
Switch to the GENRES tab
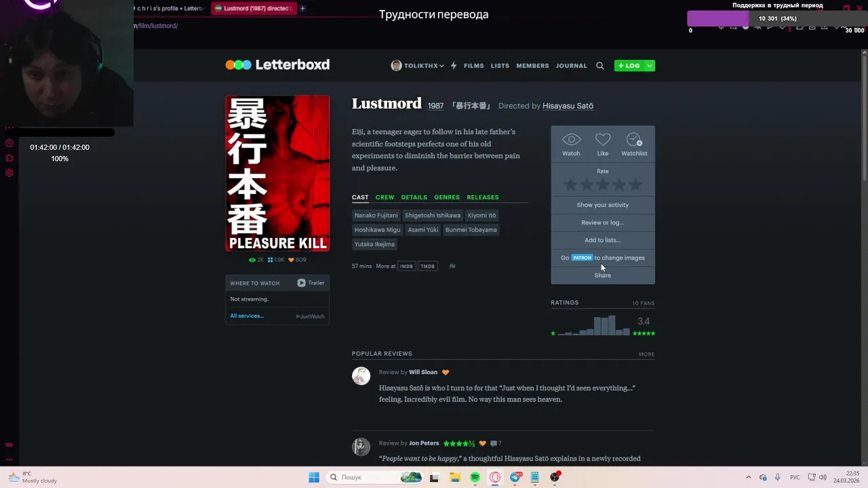447,197
